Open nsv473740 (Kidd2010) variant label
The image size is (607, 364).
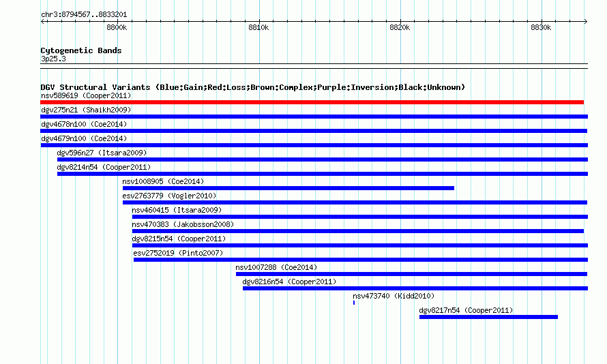coord(394,296)
